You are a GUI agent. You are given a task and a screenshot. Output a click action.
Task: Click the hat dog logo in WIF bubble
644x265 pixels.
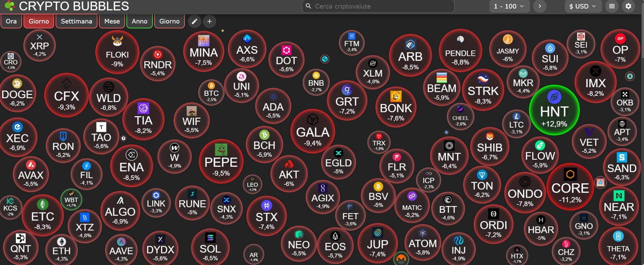click(192, 111)
